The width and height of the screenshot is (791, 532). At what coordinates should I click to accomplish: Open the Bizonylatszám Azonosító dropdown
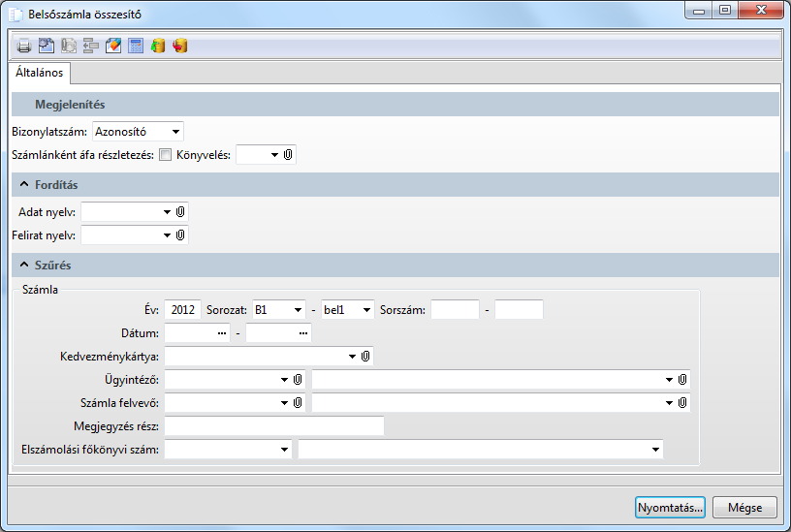pyautogui.click(x=175, y=132)
